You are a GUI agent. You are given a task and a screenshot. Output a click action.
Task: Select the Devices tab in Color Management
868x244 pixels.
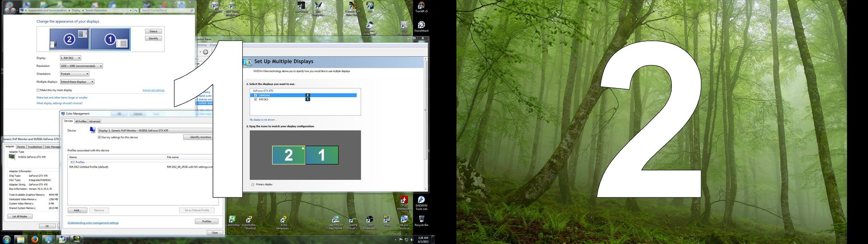click(x=68, y=121)
